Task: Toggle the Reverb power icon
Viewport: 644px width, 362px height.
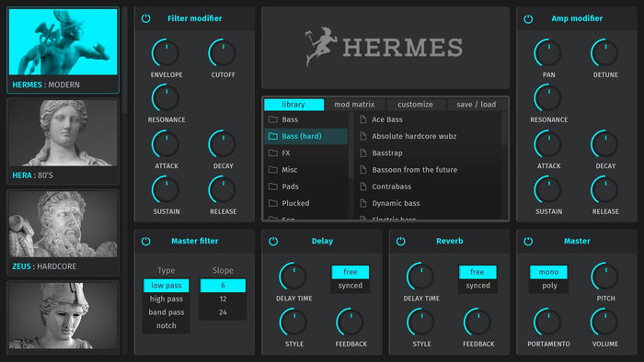Action: click(x=401, y=241)
